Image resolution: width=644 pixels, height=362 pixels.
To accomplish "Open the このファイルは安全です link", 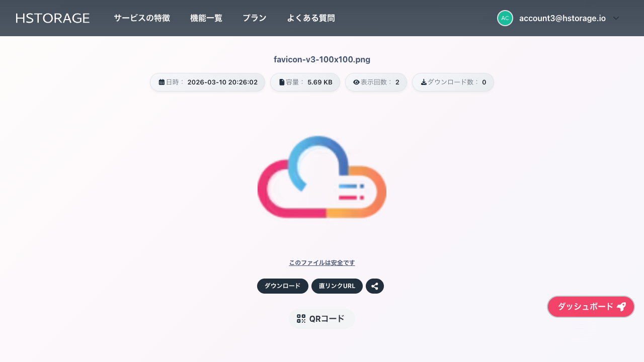I will (x=322, y=262).
